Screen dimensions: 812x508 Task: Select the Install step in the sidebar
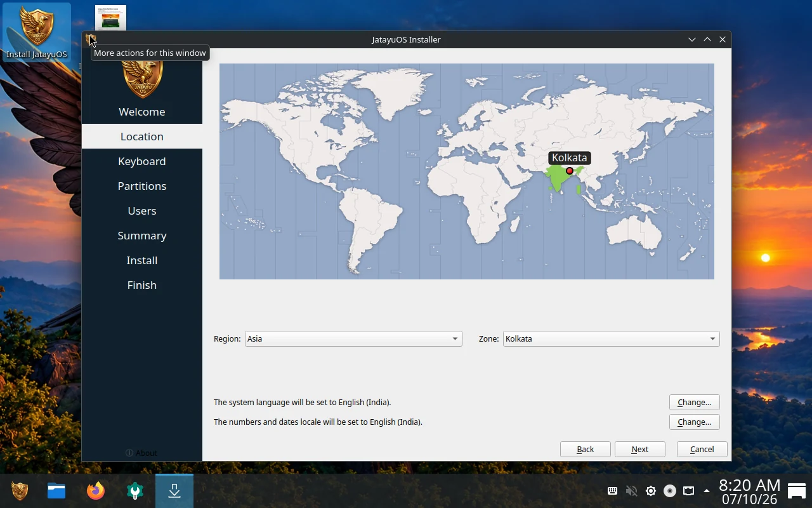(x=142, y=260)
